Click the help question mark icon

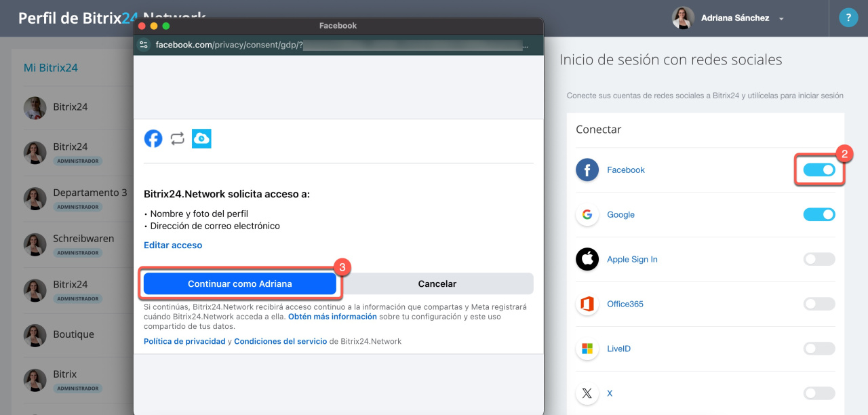(x=848, y=18)
